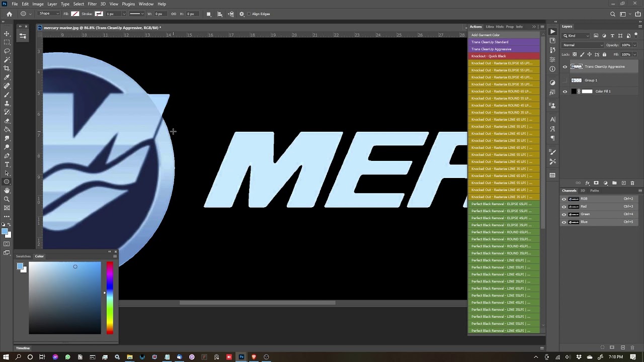
Task: Select the Hand tool
Action: [7, 191]
